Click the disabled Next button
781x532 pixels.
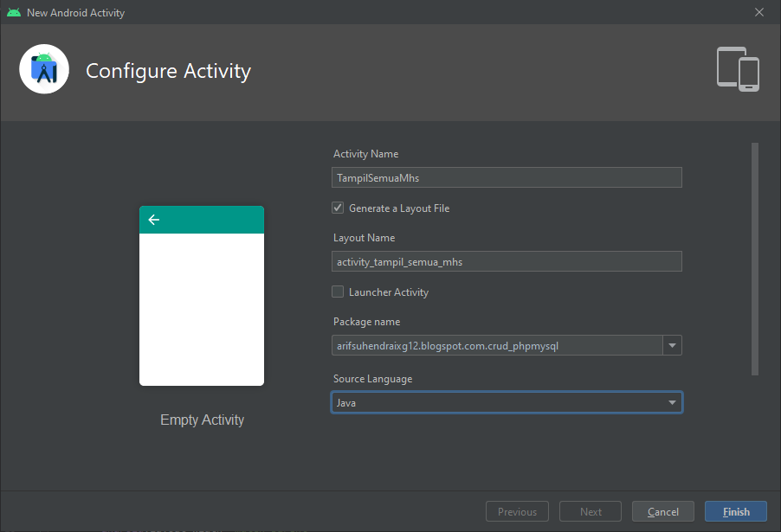(x=591, y=511)
